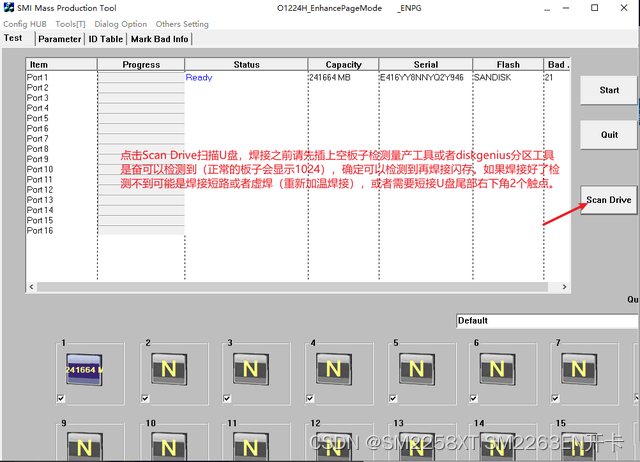This screenshot has height=462, width=640.
Task: Click the list scrollbar right arrow
Action: (x=564, y=287)
